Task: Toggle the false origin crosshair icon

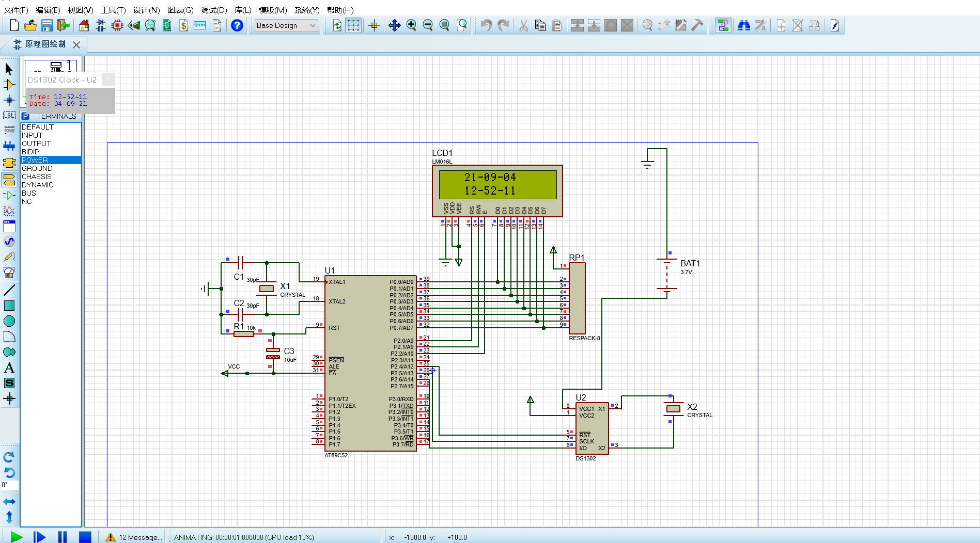Action: (374, 25)
